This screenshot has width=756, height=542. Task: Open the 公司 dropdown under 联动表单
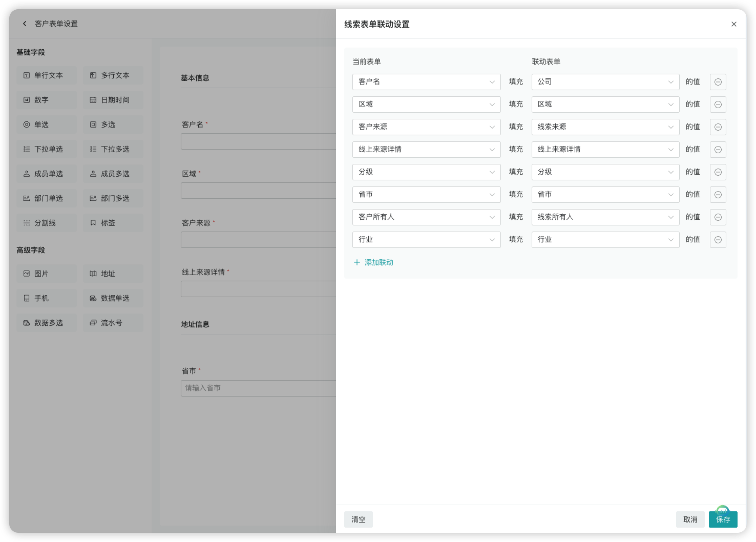605,81
